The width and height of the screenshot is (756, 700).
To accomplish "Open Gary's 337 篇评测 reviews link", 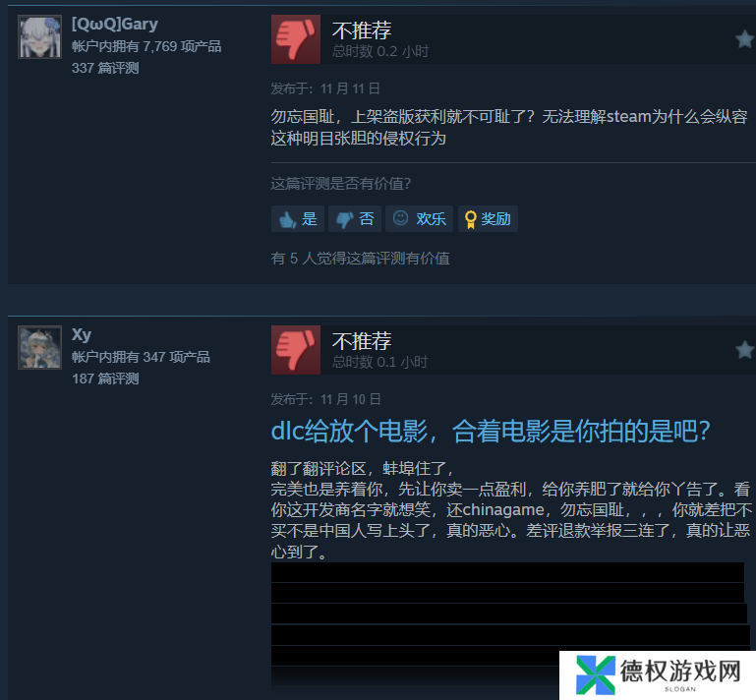I will 105,68.
